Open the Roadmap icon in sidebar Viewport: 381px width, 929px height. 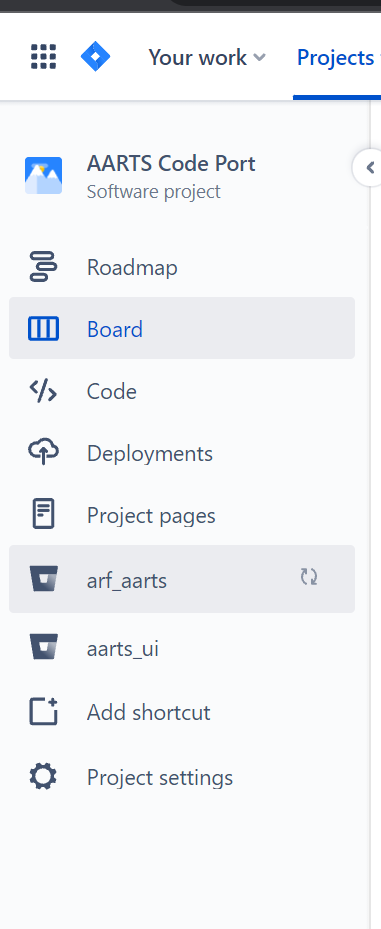click(x=43, y=267)
